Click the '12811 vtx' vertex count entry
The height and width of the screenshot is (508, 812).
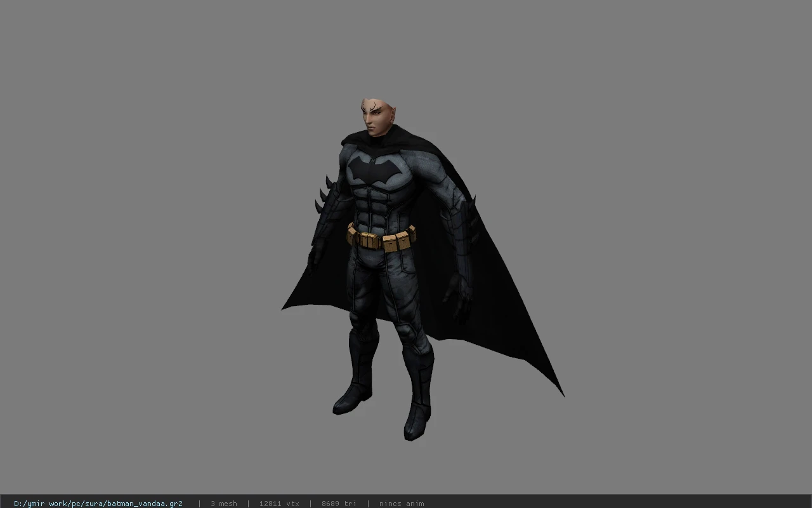click(x=279, y=504)
